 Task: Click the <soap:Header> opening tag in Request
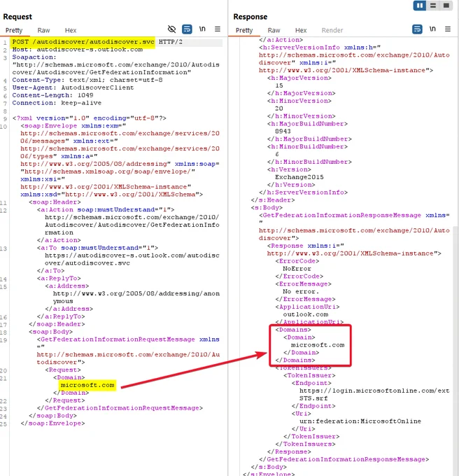pyautogui.click(x=55, y=202)
